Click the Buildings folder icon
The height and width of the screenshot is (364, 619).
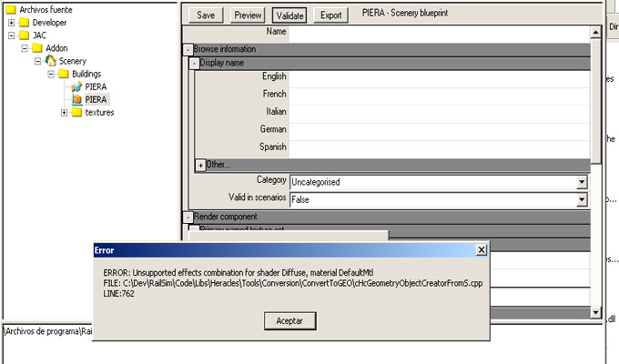(65, 74)
